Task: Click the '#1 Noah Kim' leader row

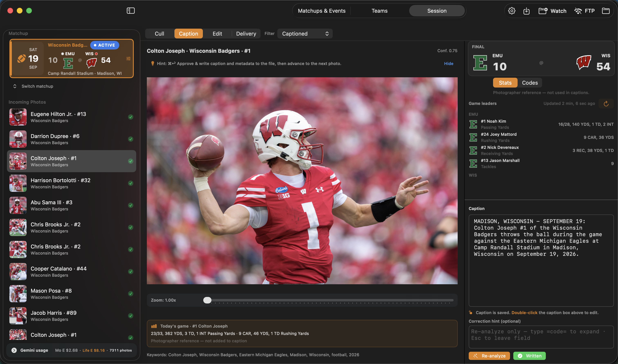Action: click(541, 124)
